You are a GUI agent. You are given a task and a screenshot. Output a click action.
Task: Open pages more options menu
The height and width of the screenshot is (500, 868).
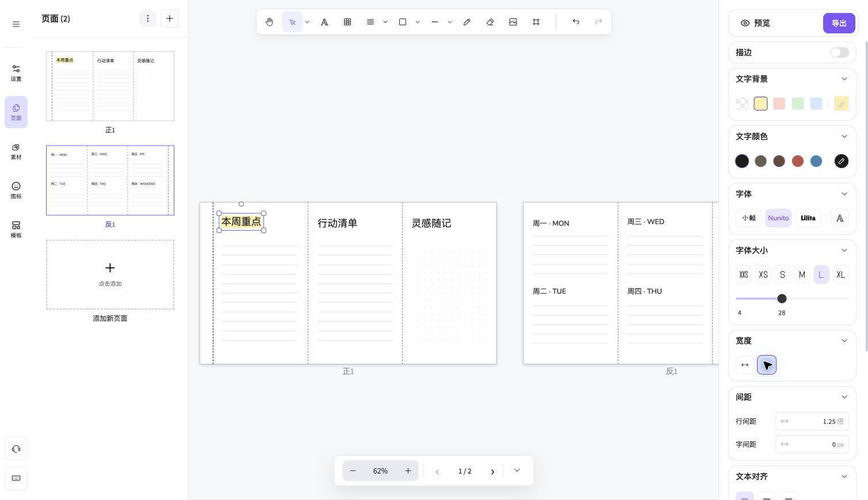pos(148,18)
